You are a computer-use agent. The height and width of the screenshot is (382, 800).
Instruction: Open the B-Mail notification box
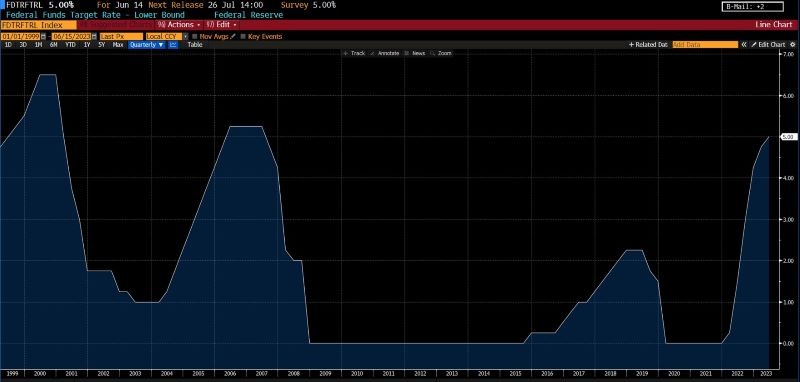click(x=753, y=7)
